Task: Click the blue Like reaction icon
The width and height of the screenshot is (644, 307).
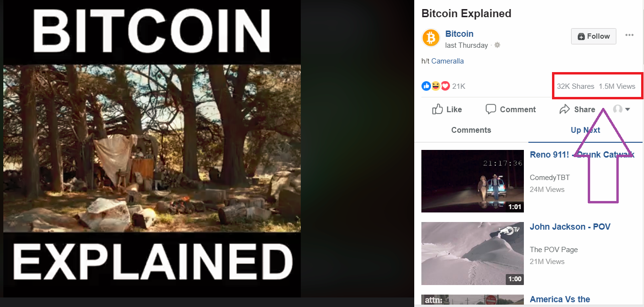Action: (426, 86)
